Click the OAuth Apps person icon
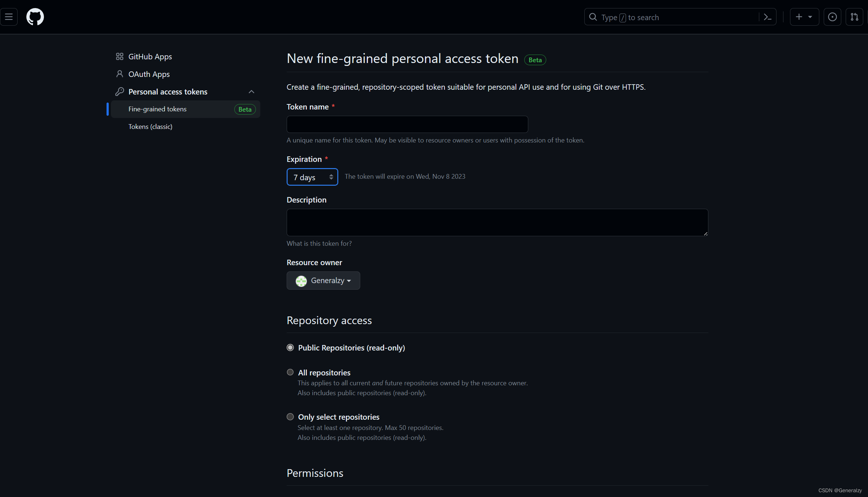Image resolution: width=868 pixels, height=497 pixels. (120, 74)
